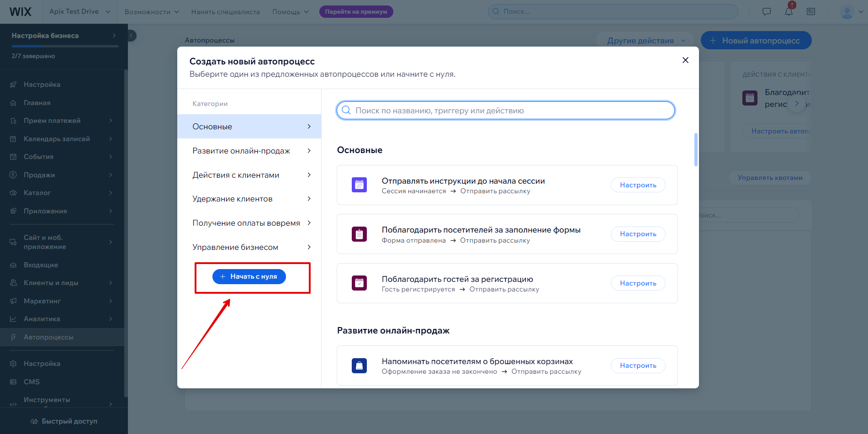Click the rocket icon next to Настройка
The height and width of the screenshot is (434, 868).
13,85
